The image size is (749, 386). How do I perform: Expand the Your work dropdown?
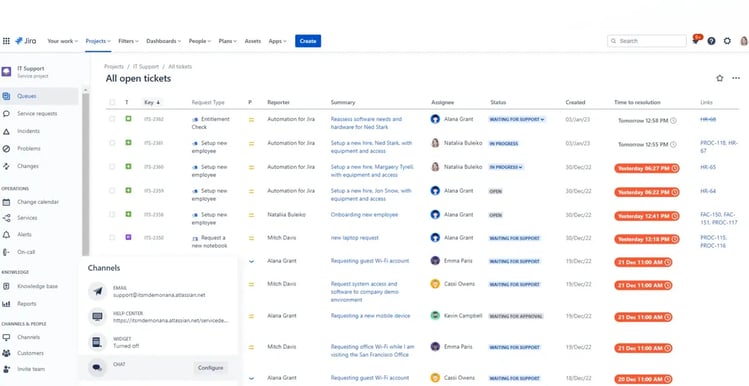coord(63,41)
